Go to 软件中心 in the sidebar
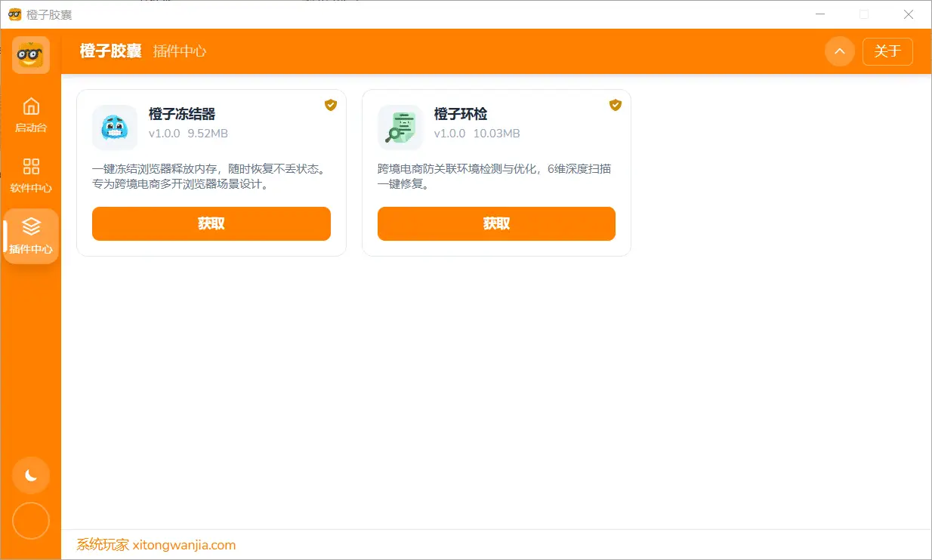The height and width of the screenshot is (560, 932). pos(31,175)
